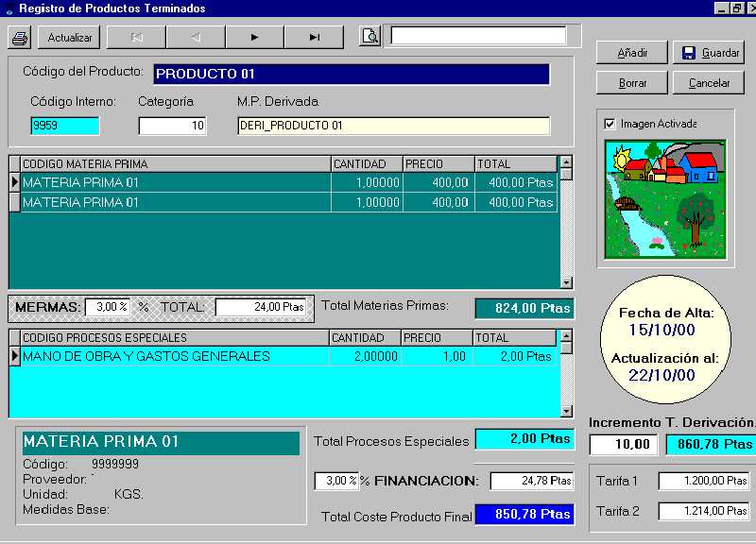
Task: Jump to the last record
Action: tap(314, 38)
